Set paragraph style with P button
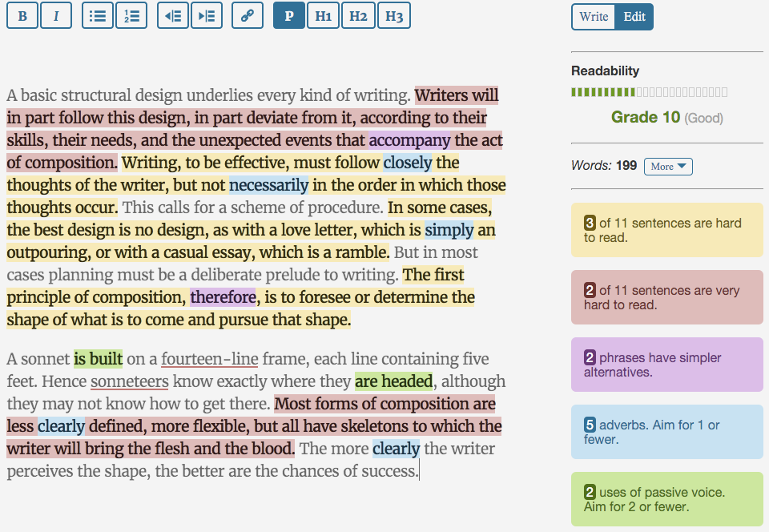This screenshot has width=769, height=532. pyautogui.click(x=289, y=16)
